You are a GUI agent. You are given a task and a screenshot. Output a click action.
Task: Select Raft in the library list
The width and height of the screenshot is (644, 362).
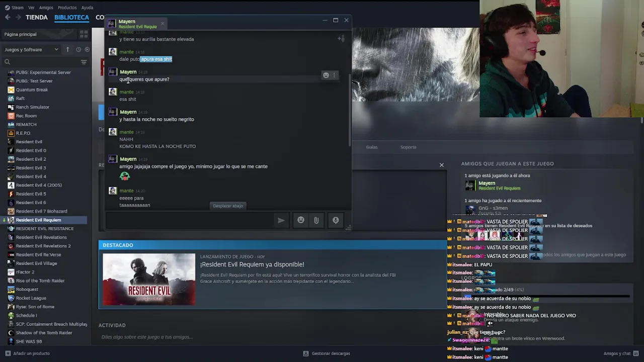click(x=20, y=99)
